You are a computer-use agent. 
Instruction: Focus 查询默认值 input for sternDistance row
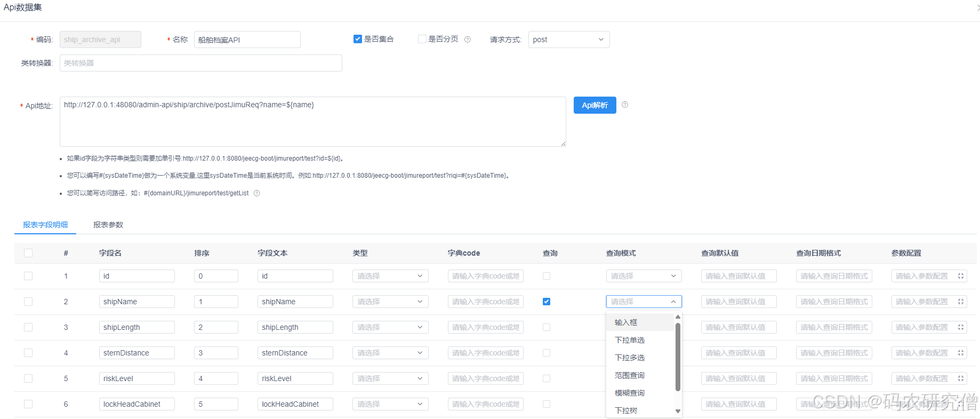click(x=739, y=353)
